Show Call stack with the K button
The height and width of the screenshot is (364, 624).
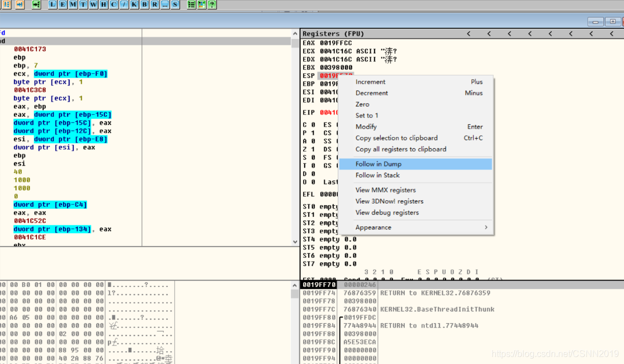134,4
